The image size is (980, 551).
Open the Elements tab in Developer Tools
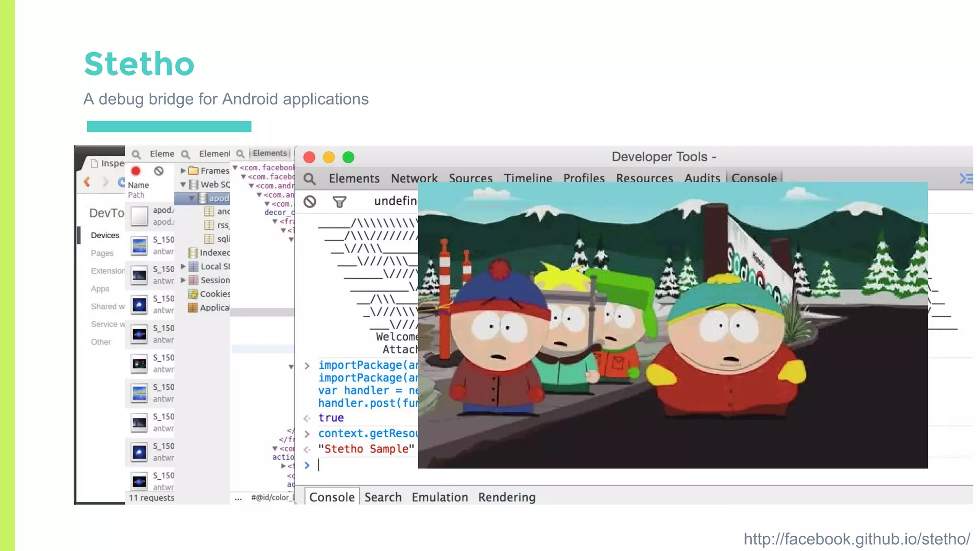pos(354,178)
